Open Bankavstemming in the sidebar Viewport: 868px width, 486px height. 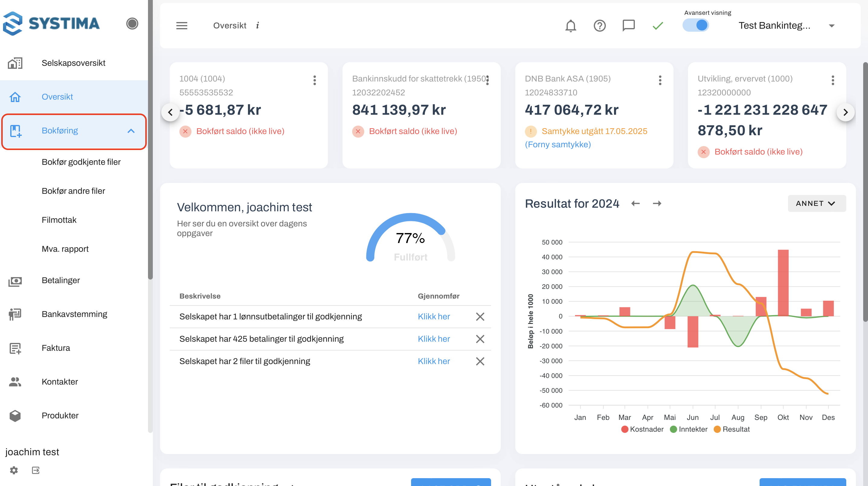click(74, 314)
